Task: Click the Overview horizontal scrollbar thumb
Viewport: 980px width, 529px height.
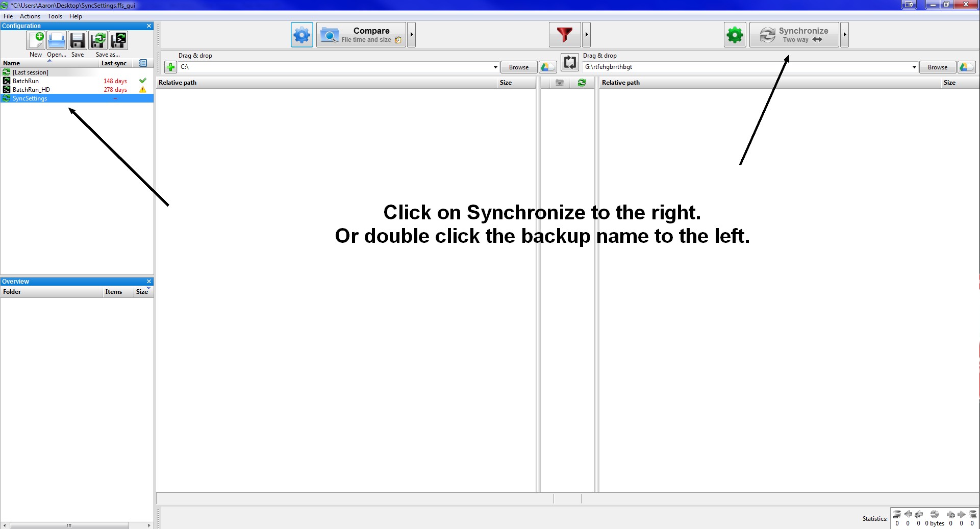Action: (x=69, y=525)
